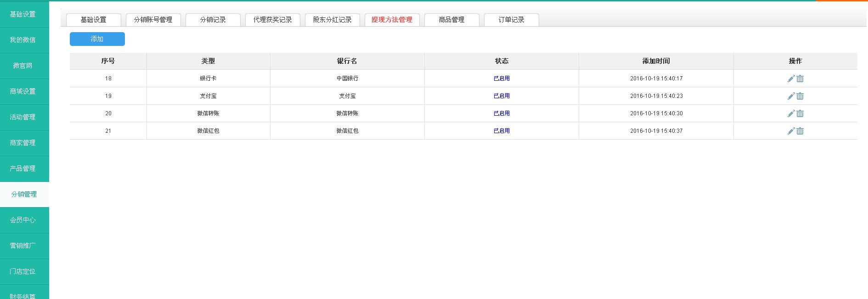This screenshot has width=868, height=299.
Task: Switch to the 分销账号管理 tab
Action: pos(153,20)
